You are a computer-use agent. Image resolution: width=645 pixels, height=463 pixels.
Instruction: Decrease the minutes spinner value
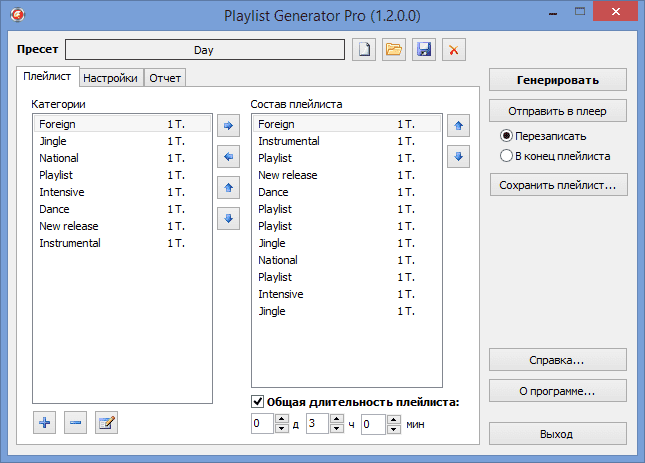click(392, 430)
